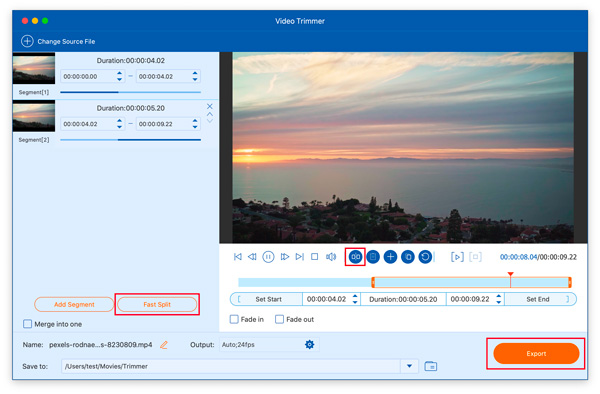Click the reset circular arrow icon
The width and height of the screenshot is (600, 394).
tap(425, 257)
